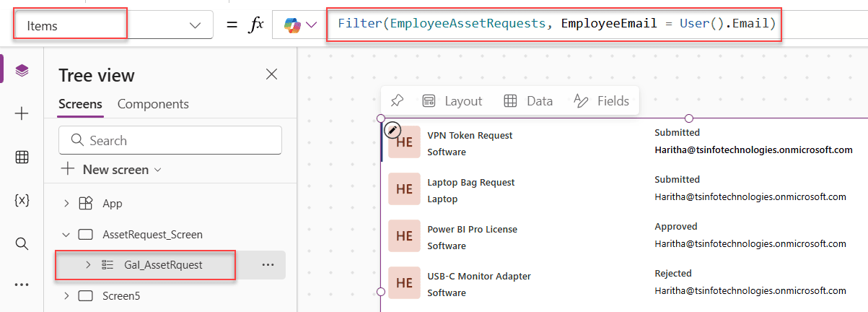Switch to the Screens tab
Image resolution: width=868 pixels, height=312 pixels.
pyautogui.click(x=80, y=104)
